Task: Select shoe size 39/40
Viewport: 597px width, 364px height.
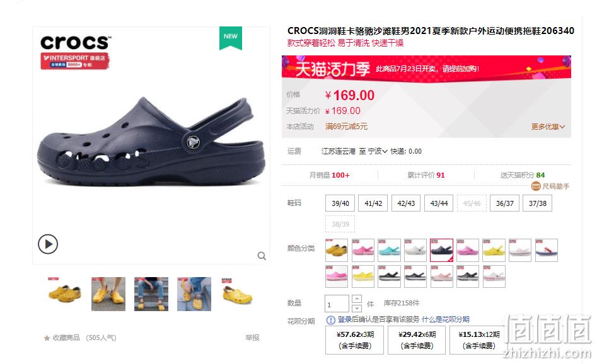Action: 340,203
